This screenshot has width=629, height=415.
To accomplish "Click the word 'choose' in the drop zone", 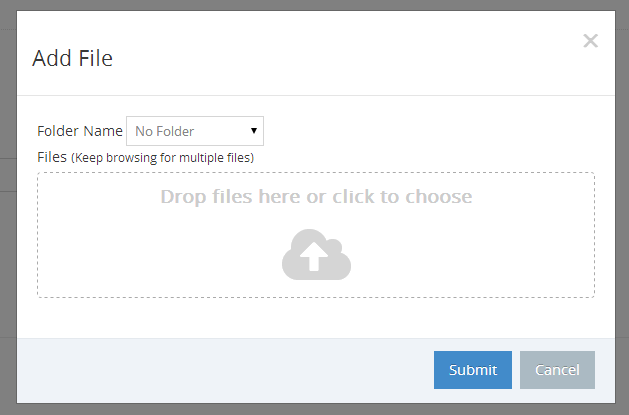I will point(438,196).
